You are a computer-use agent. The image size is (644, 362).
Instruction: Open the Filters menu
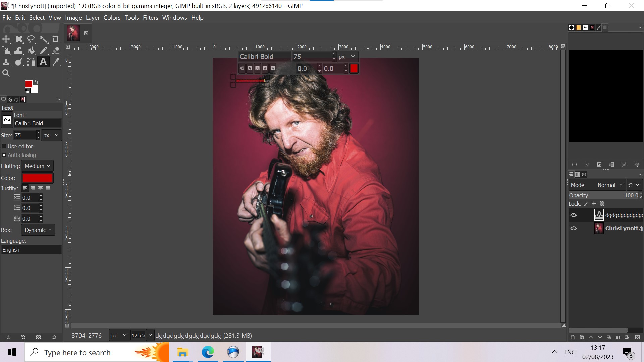pyautogui.click(x=150, y=18)
